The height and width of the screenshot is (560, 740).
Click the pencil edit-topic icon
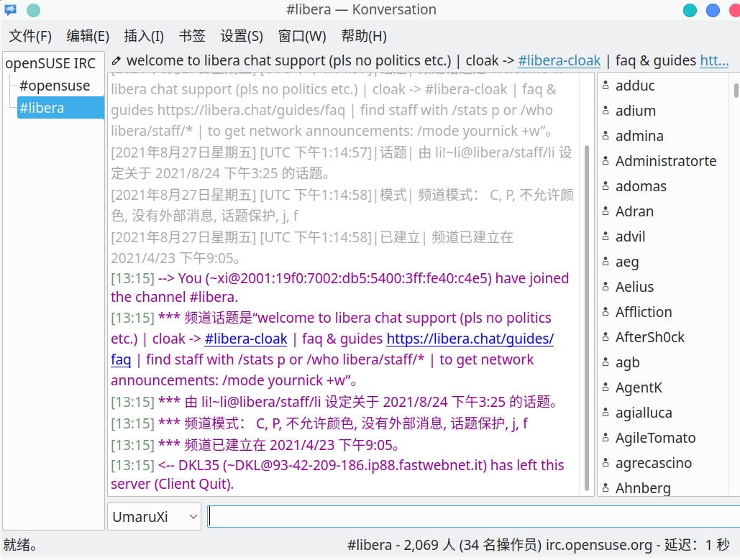pos(116,61)
